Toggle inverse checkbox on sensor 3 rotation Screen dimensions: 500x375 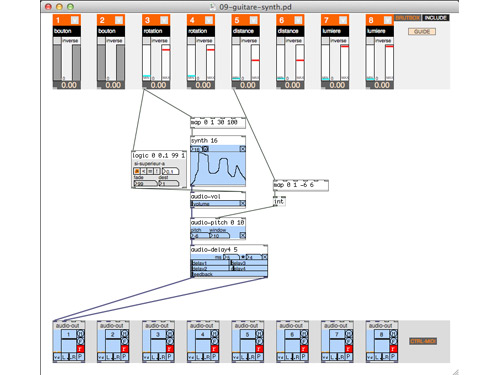point(147,41)
